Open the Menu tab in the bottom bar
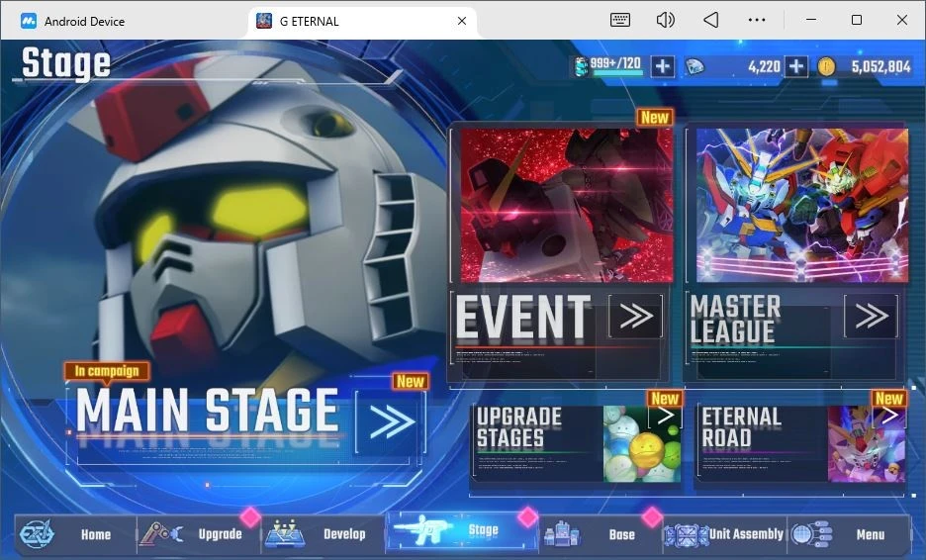 point(848,534)
